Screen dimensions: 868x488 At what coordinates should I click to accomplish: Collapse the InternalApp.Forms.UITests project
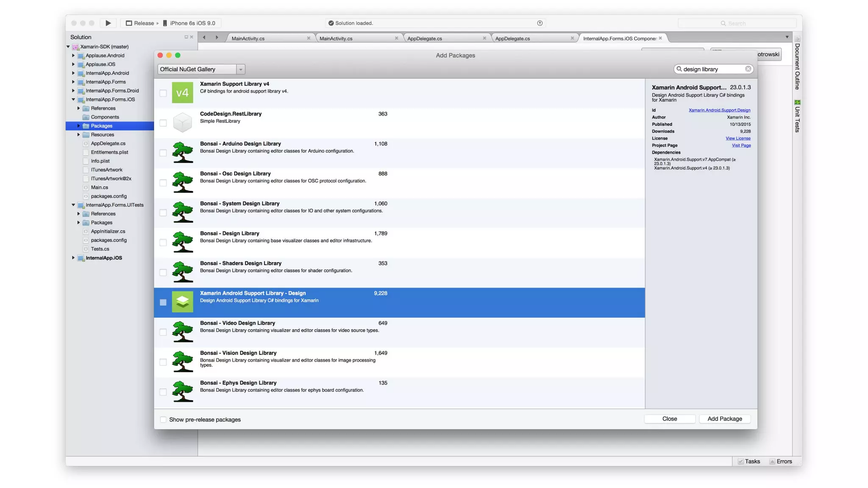[73, 205]
